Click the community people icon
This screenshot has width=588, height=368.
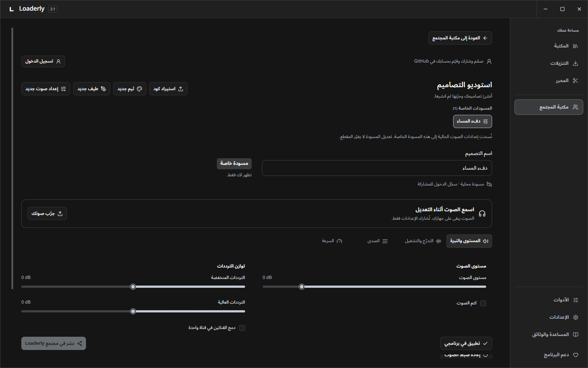576,107
